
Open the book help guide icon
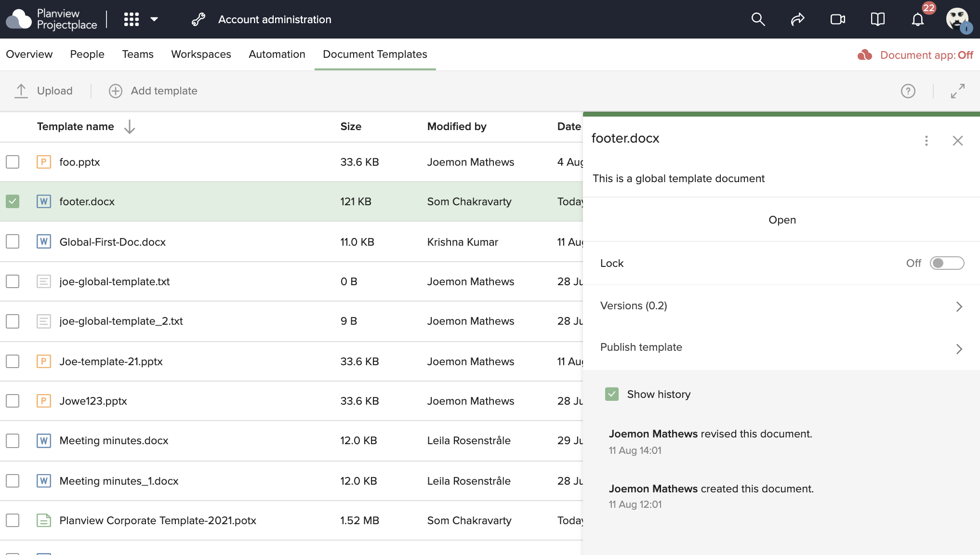coord(878,19)
